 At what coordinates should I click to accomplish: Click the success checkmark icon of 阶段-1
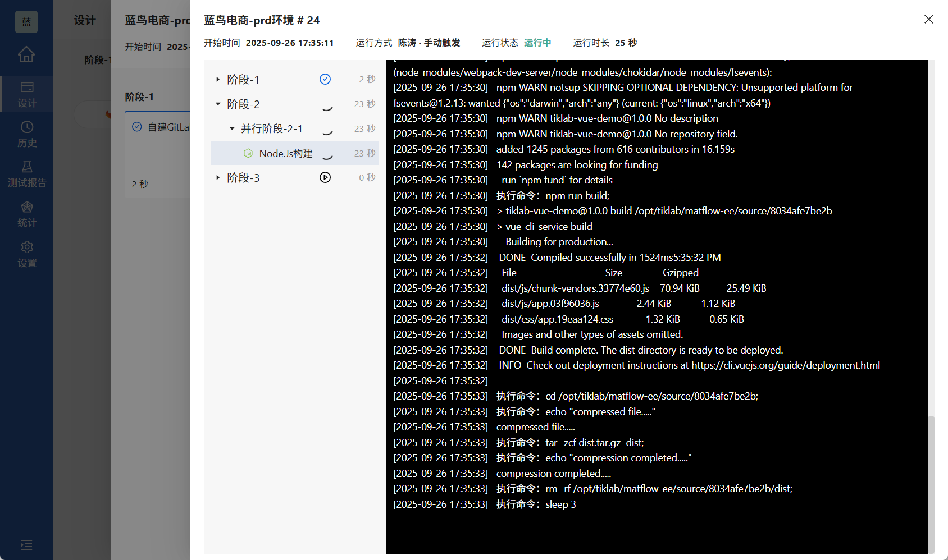[325, 79]
